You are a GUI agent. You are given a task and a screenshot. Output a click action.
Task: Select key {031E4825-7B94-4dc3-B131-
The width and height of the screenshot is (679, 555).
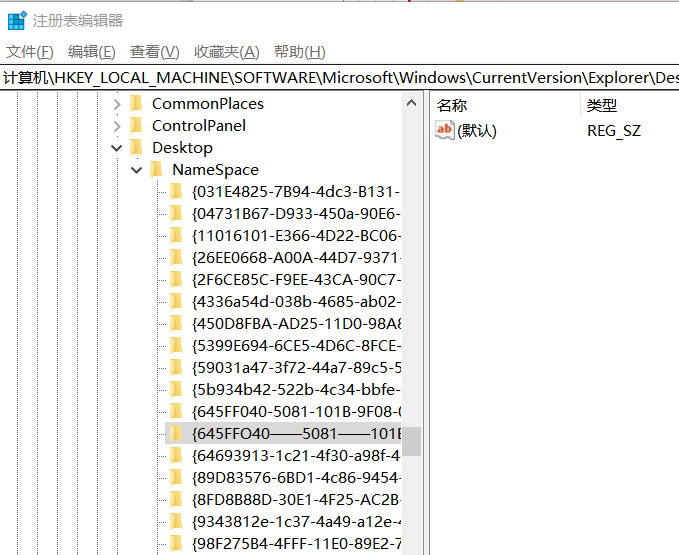click(296, 192)
